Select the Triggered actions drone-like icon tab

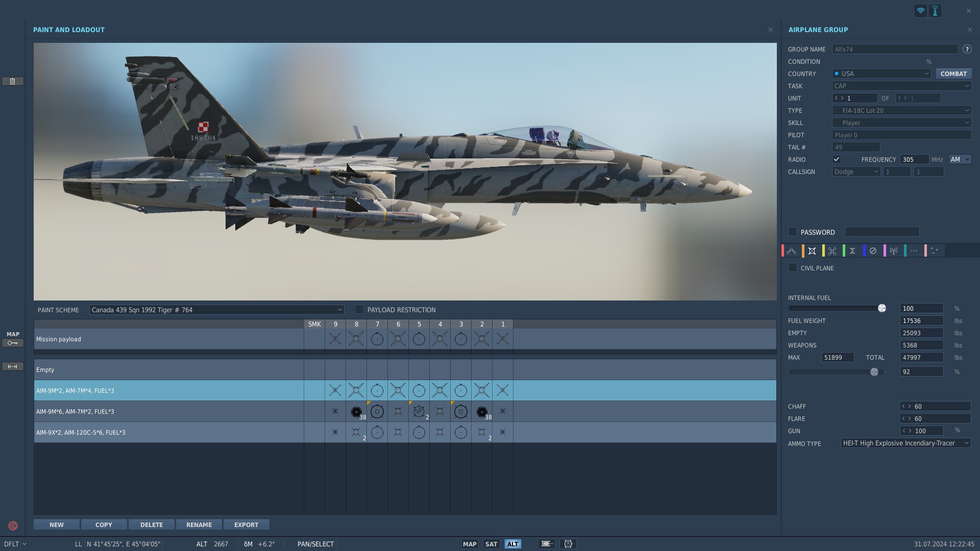pyautogui.click(x=832, y=251)
